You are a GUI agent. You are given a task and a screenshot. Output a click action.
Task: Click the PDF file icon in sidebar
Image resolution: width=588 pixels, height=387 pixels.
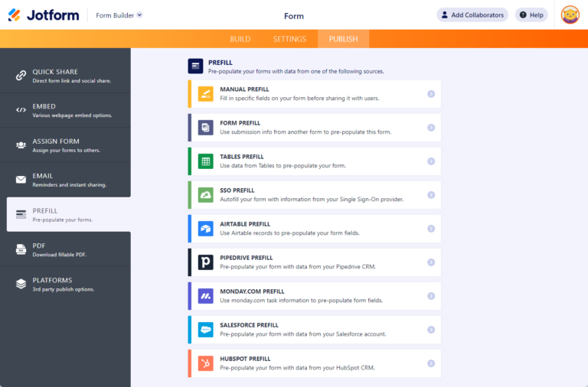point(21,249)
